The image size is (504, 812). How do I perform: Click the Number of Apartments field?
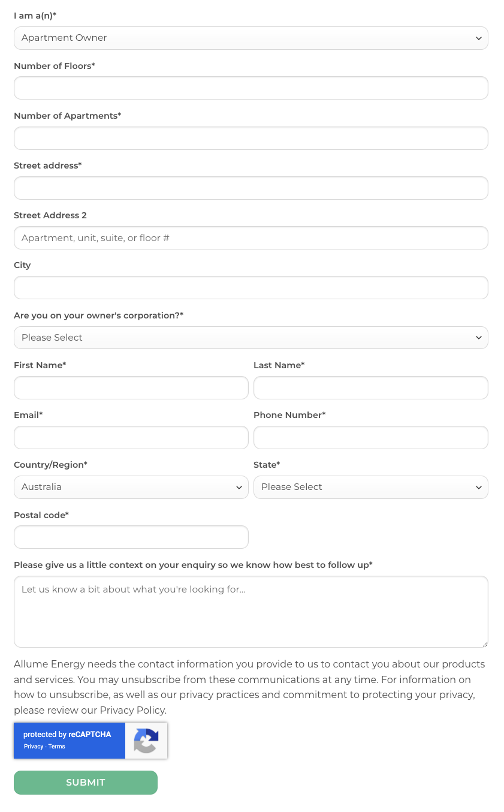click(251, 138)
